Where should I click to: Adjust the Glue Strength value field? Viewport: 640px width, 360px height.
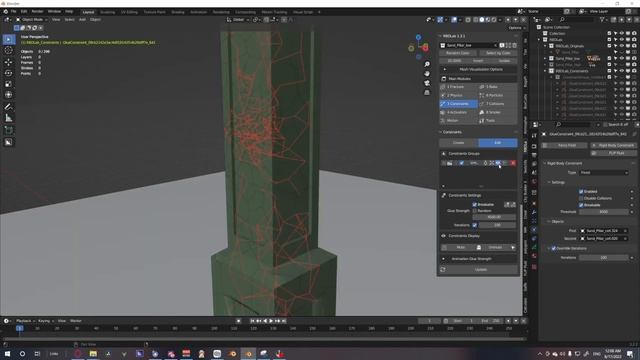pyautogui.click(x=494, y=218)
